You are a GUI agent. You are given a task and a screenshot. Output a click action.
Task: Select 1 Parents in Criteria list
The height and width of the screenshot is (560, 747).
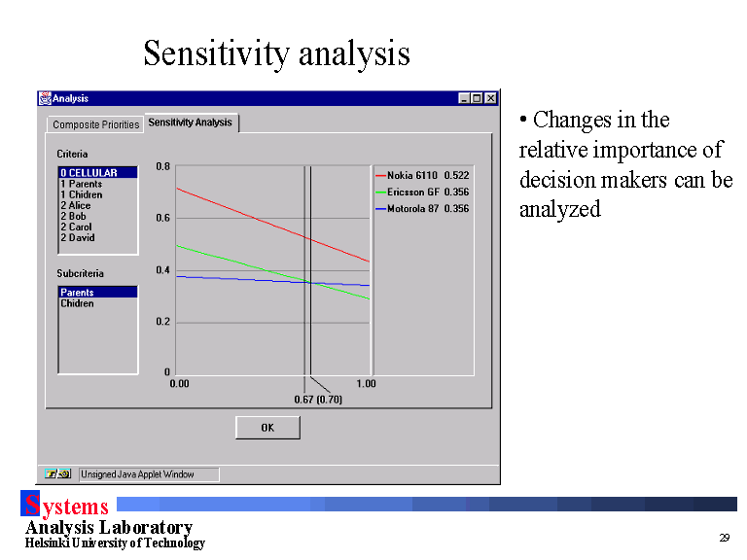81,184
